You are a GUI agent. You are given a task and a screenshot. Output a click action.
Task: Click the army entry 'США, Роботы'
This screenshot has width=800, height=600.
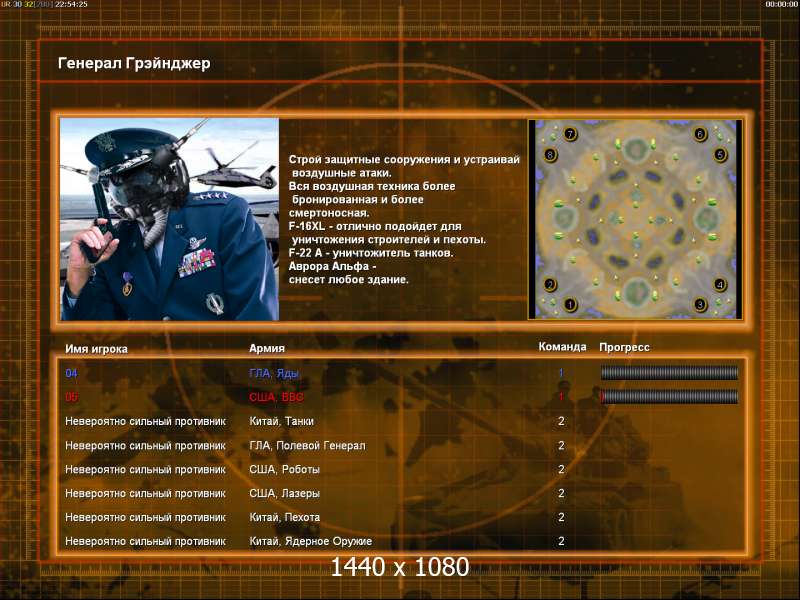click(x=284, y=469)
